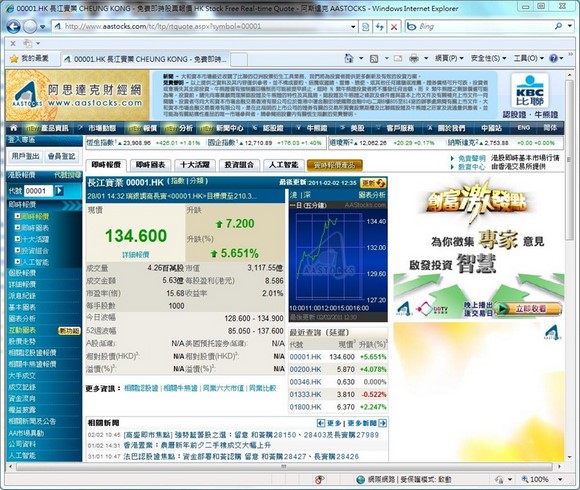This screenshot has height=490, width=580.
Task: Switch site language to ENG
Action: click(x=523, y=128)
